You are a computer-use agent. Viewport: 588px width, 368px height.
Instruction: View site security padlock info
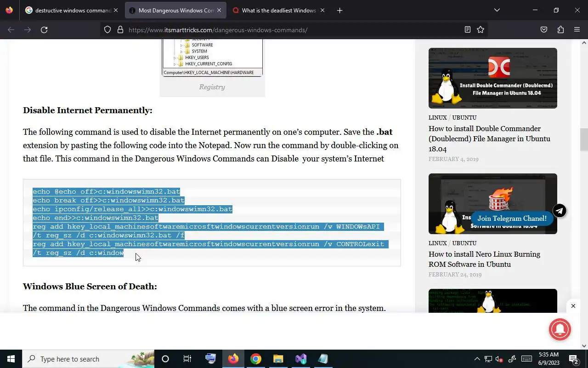click(120, 30)
